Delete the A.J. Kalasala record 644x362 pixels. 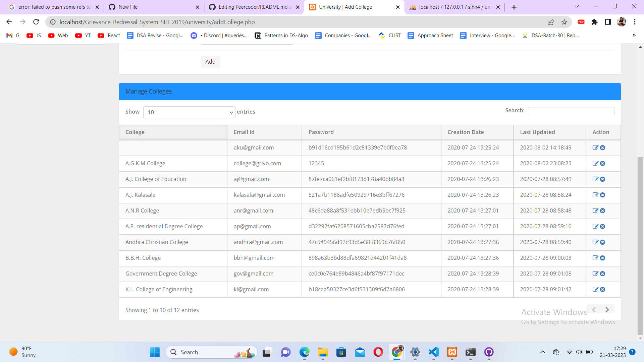point(603,195)
